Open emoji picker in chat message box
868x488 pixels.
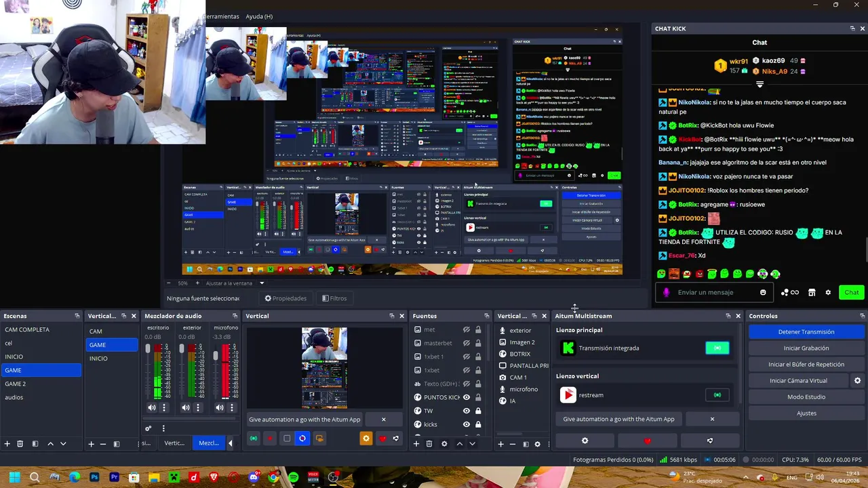coord(763,293)
